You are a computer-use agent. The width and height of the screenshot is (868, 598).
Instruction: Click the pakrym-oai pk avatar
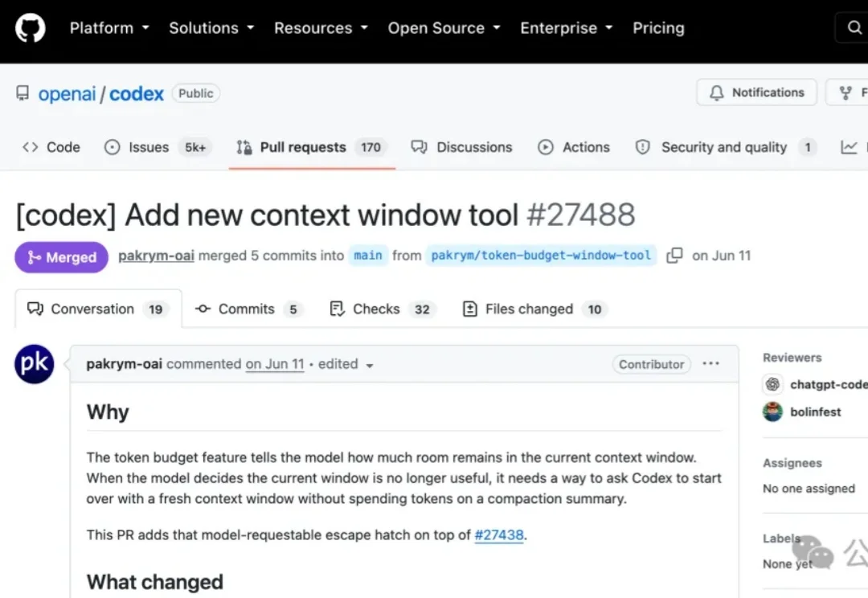[35, 364]
